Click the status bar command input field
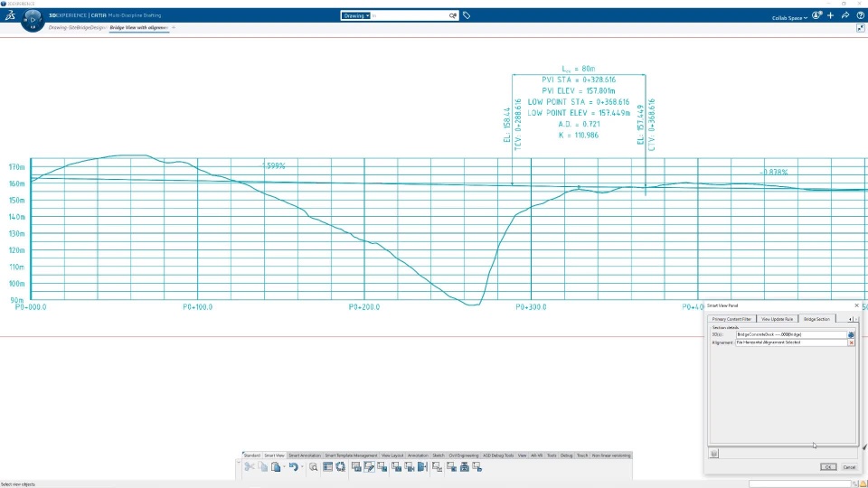868x488 pixels. [800, 484]
